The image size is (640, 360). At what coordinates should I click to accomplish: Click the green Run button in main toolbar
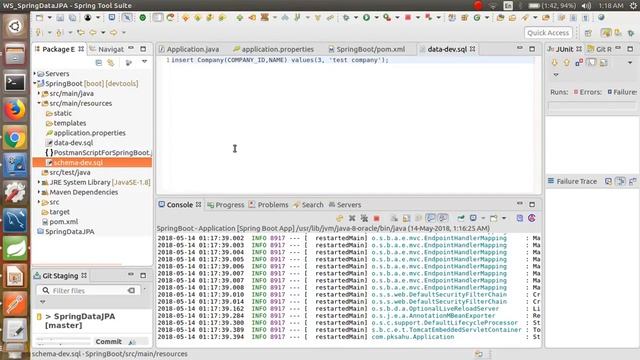pyautogui.click(x=366, y=18)
